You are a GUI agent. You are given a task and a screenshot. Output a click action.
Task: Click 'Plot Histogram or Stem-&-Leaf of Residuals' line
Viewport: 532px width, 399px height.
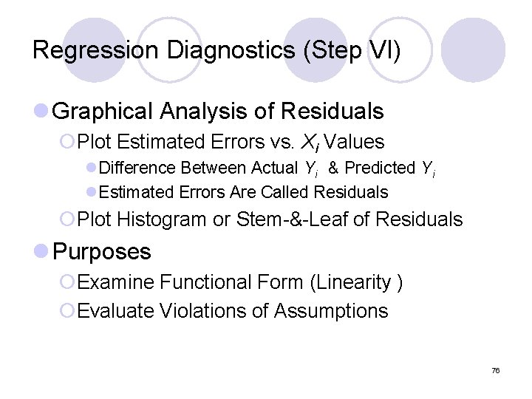point(270,219)
